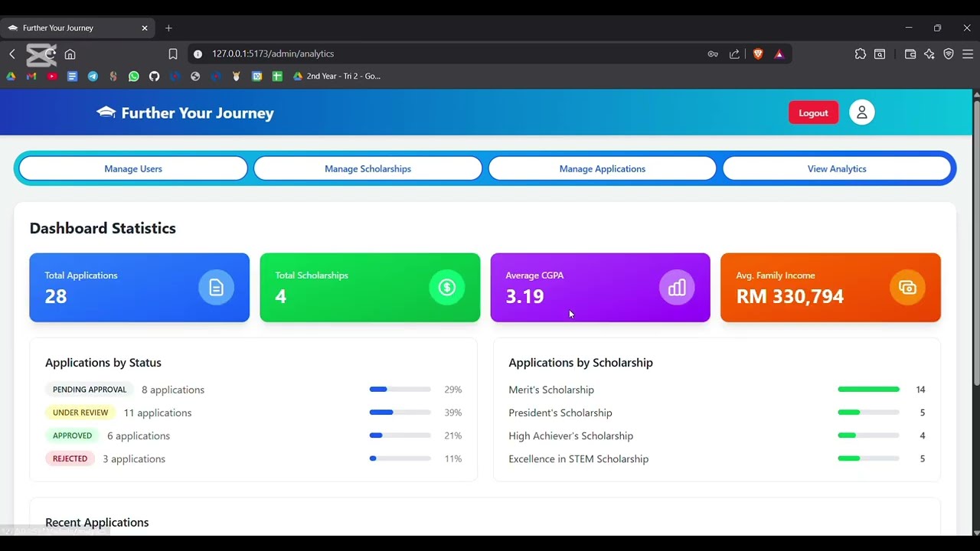Select the Further Your Journey browser tab
Viewport: 980px width, 551px height.
pyautogui.click(x=77, y=28)
